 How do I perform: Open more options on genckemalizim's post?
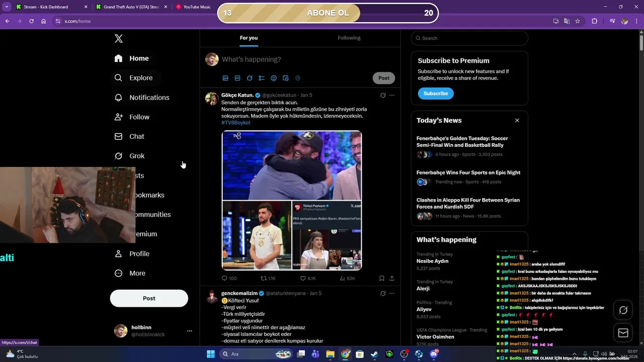392,294
